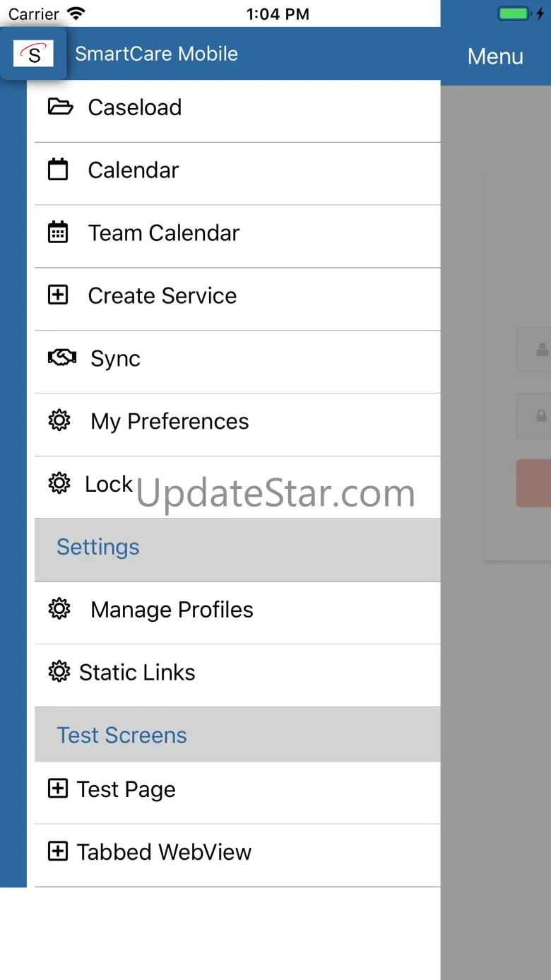The height and width of the screenshot is (980, 551).
Task: Tap the SmartCare logo icon
Action: 33,54
